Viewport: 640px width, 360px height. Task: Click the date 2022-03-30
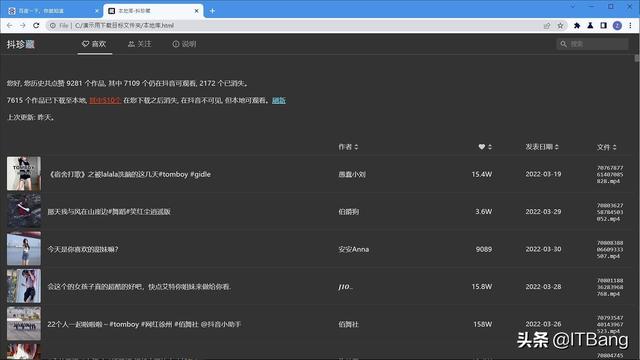point(543,249)
